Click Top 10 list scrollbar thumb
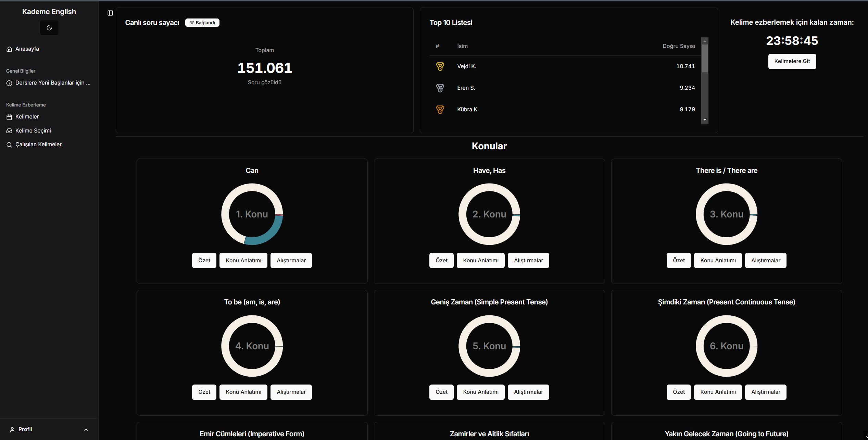Image resolution: width=868 pixels, height=440 pixels. tap(705, 59)
